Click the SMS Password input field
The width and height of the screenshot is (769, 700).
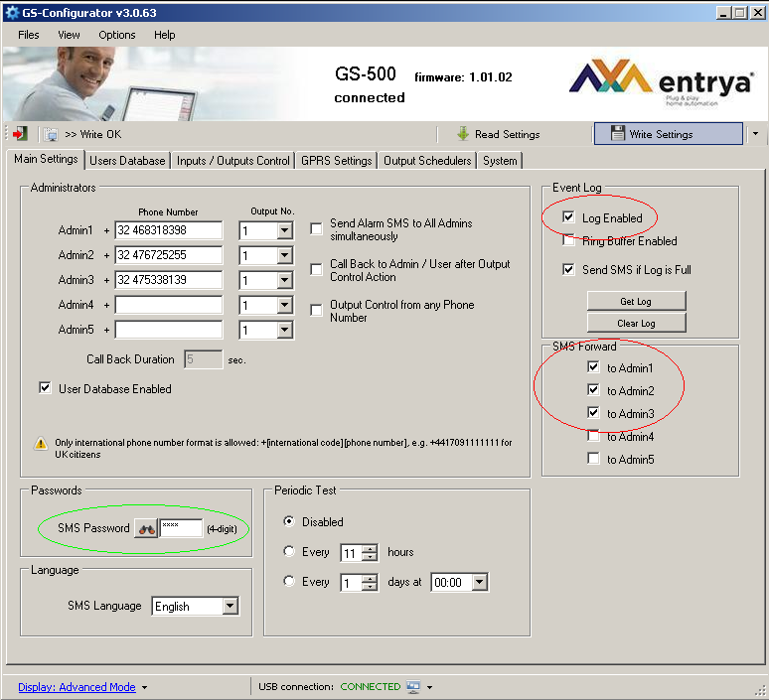point(181,528)
